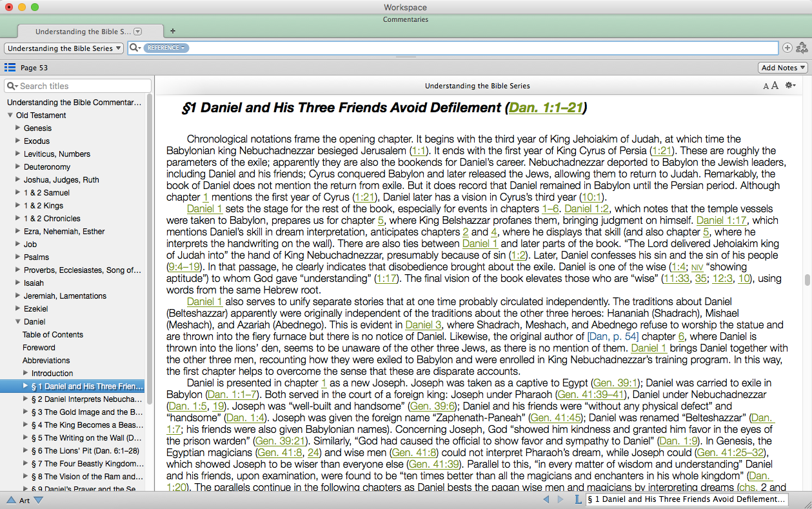
Task: Select Understanding the Bible Commentary root item
Action: pyautogui.click(x=74, y=103)
